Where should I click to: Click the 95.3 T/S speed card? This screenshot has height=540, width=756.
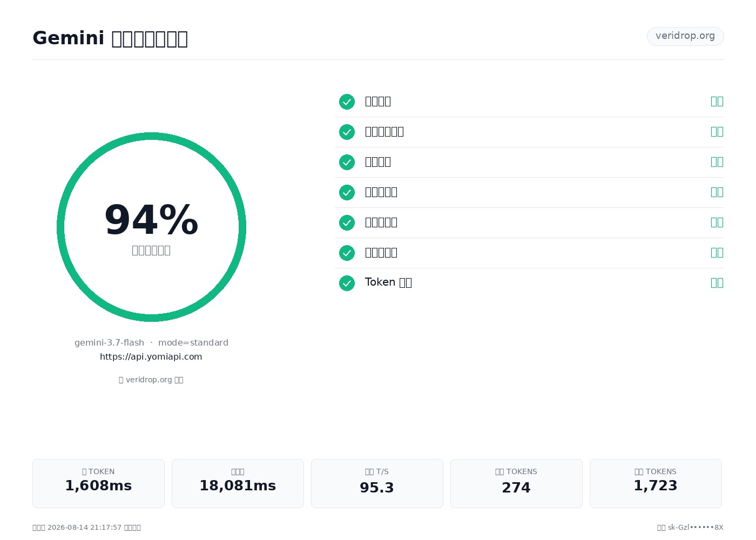pyautogui.click(x=377, y=483)
